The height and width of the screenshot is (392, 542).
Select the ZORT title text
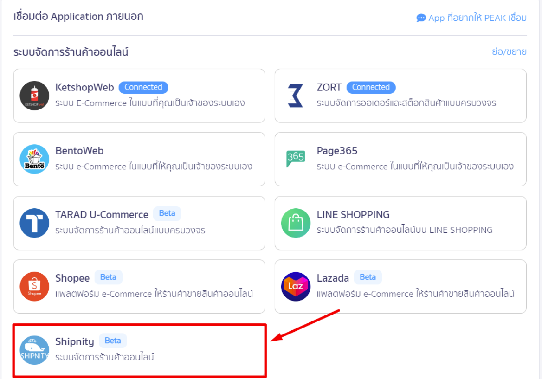click(x=329, y=88)
